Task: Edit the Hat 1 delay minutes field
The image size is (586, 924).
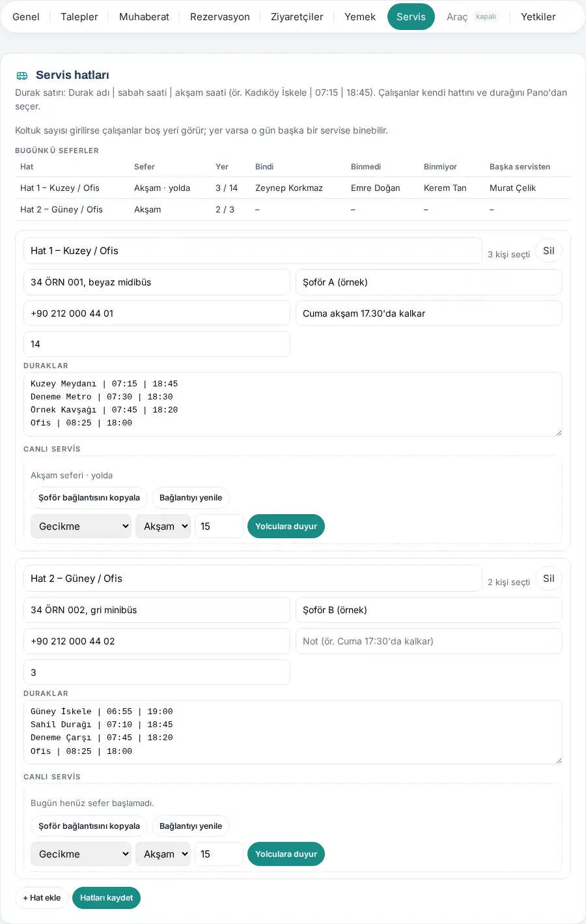Action: click(219, 527)
